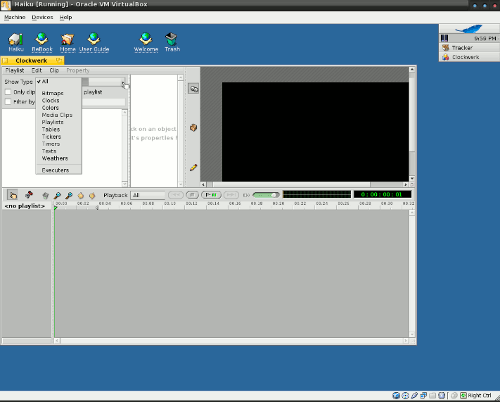Open the VirtualBox Devices menu

(42, 17)
